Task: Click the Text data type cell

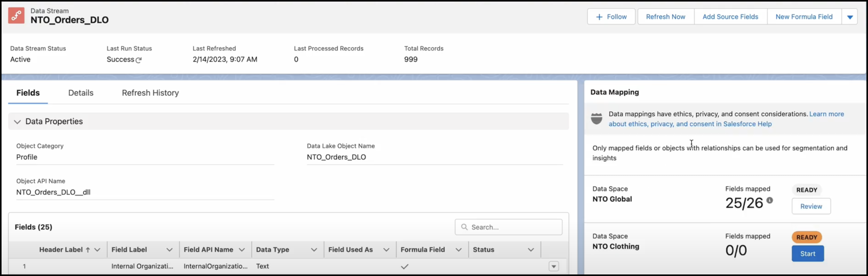Action: tap(262, 266)
